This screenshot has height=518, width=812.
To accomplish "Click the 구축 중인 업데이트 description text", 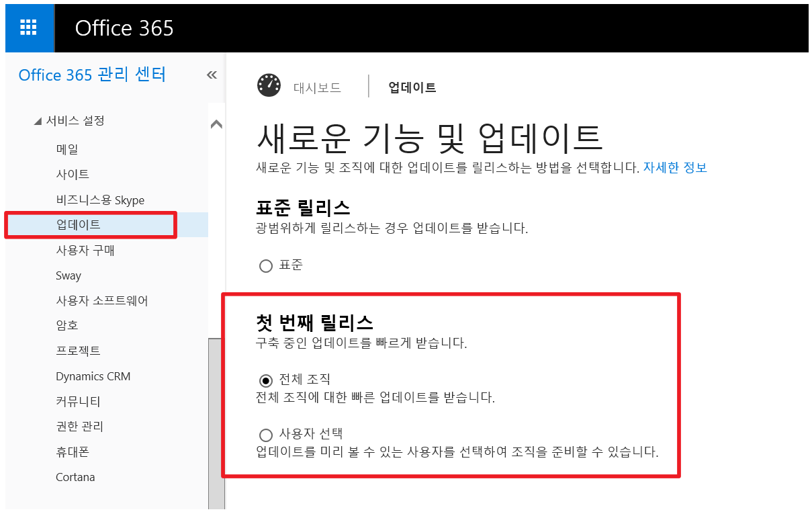I will tap(361, 343).
